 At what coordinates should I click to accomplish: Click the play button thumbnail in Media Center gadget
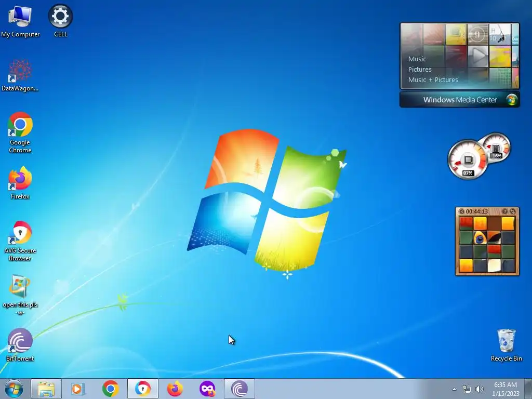point(478,56)
